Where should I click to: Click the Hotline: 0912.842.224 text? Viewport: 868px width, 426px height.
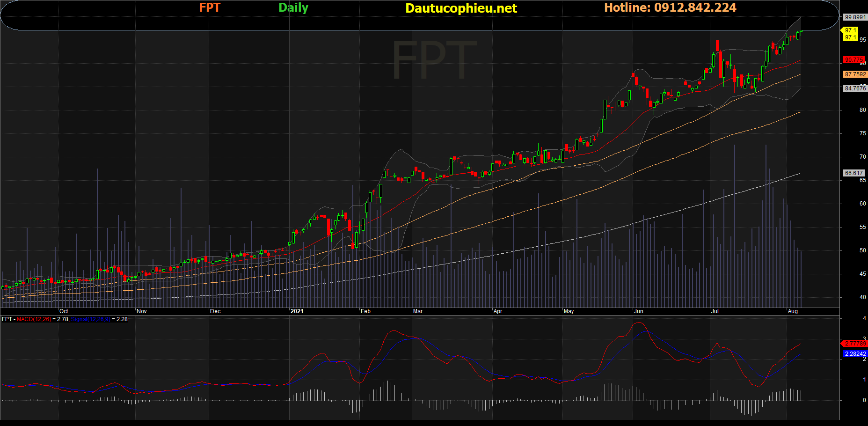670,7
